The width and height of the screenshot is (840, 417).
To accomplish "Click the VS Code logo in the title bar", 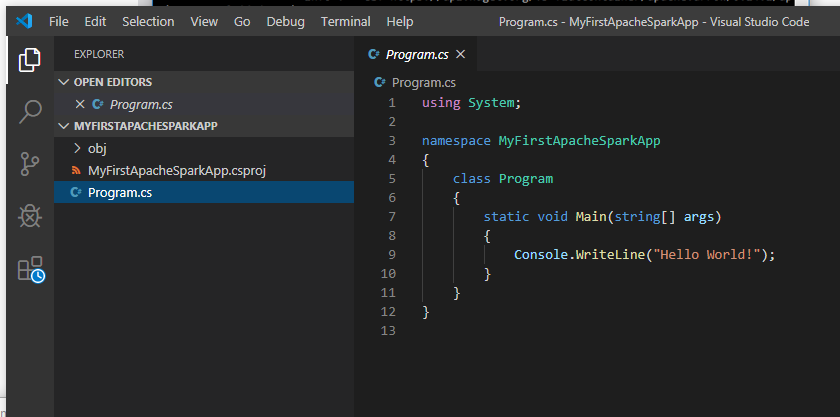I will coord(24,21).
